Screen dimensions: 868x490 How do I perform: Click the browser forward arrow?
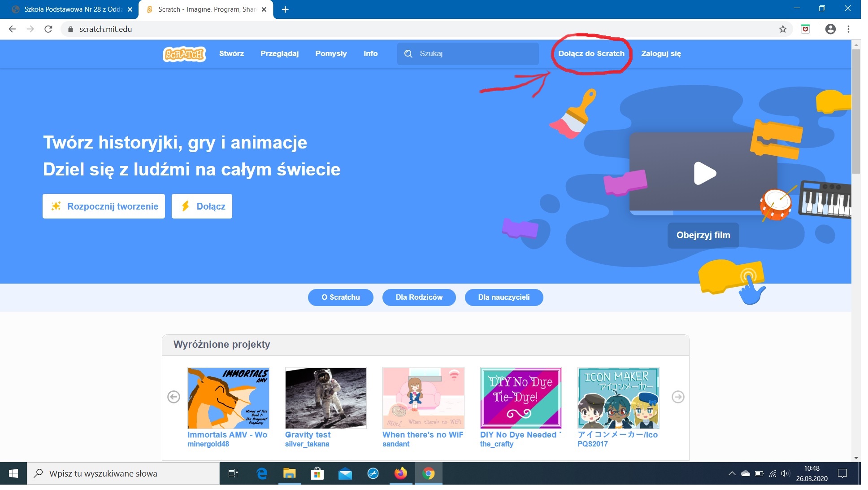(30, 29)
